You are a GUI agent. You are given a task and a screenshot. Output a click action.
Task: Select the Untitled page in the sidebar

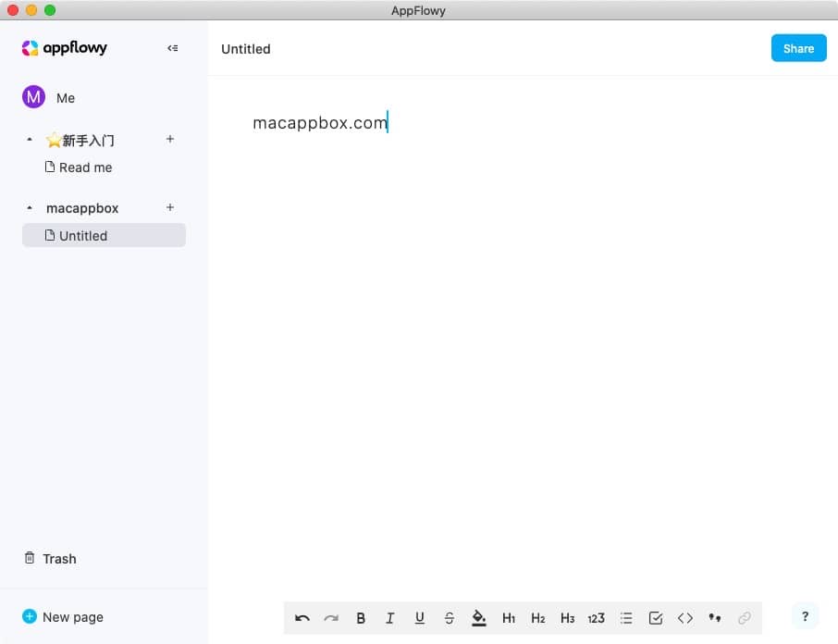[104, 235]
